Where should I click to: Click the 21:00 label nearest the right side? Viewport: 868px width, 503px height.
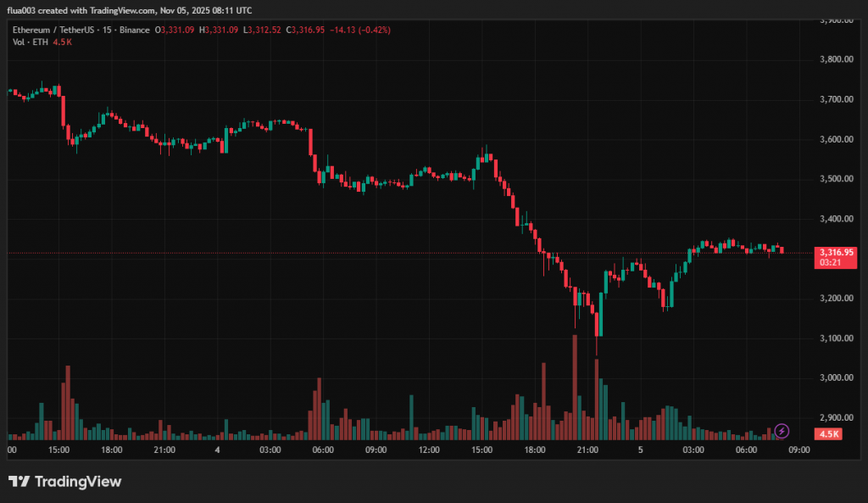[x=587, y=450]
